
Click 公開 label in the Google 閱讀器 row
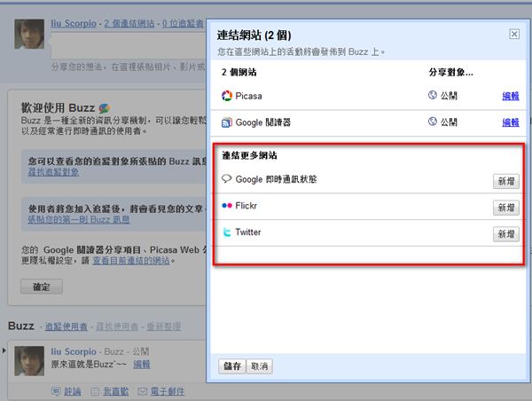pos(449,122)
